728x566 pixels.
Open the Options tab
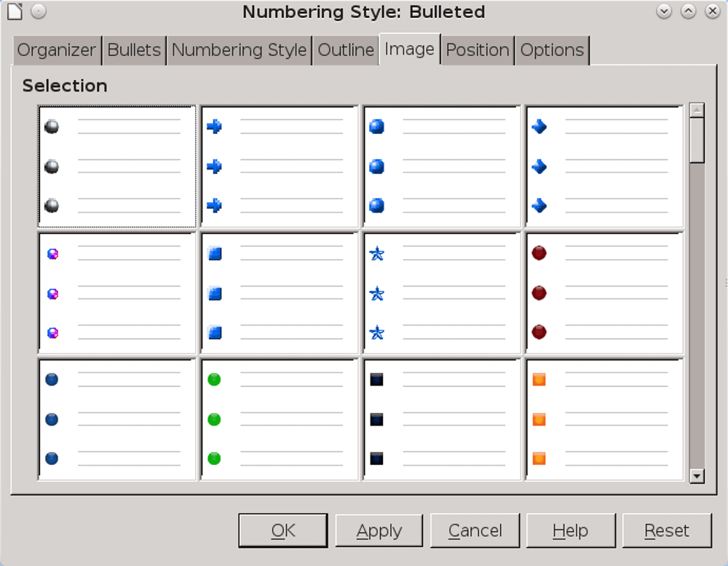(552, 50)
